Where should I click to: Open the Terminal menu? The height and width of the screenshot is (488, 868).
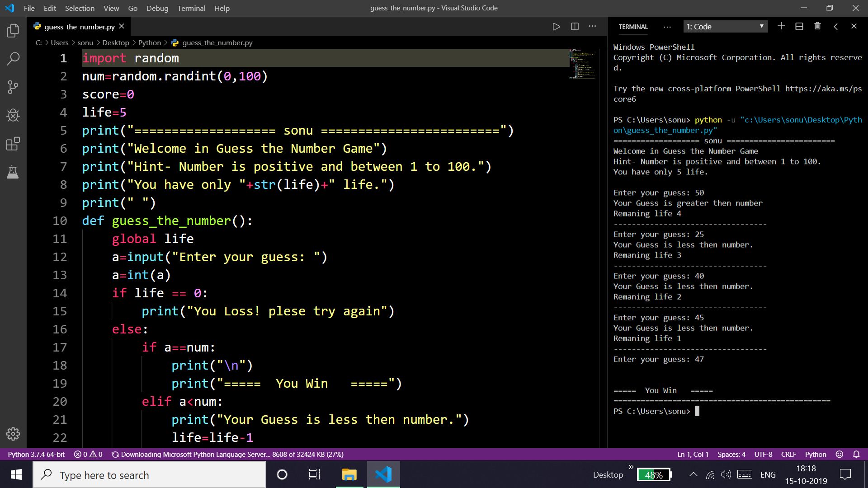coord(191,8)
